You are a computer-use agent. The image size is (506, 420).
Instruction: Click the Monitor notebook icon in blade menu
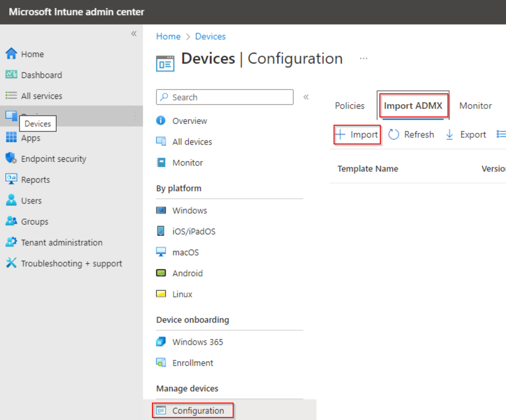161,162
